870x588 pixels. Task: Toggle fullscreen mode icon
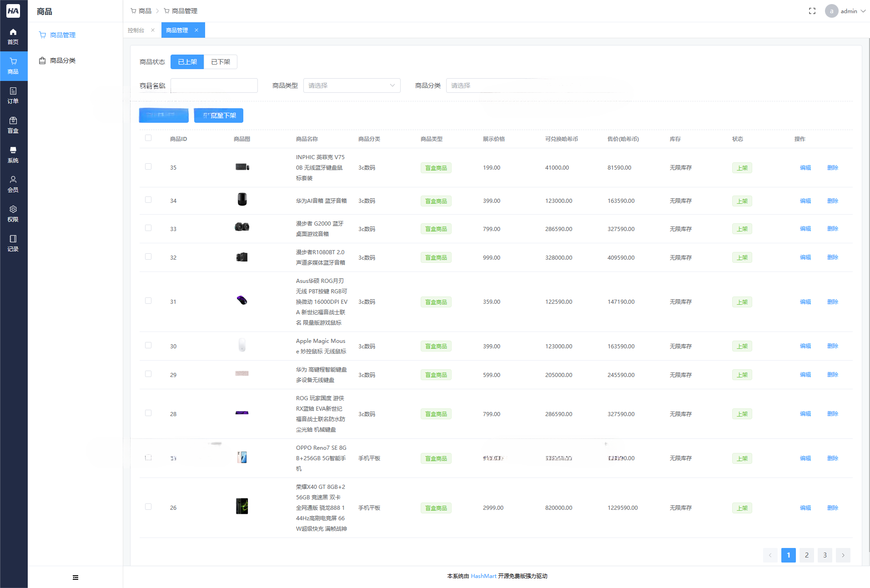point(812,11)
